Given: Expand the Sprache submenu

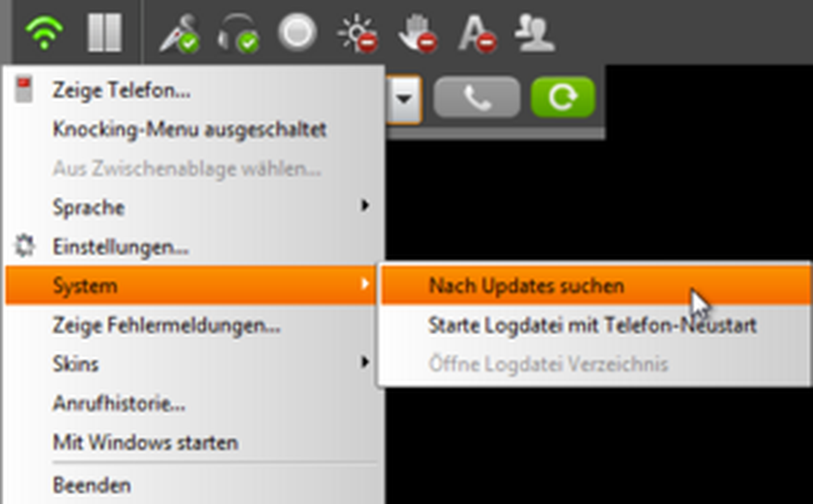Looking at the screenshot, I should coord(191,207).
